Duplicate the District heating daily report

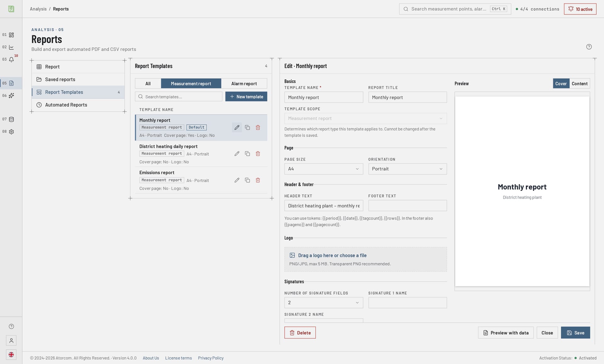(x=248, y=154)
